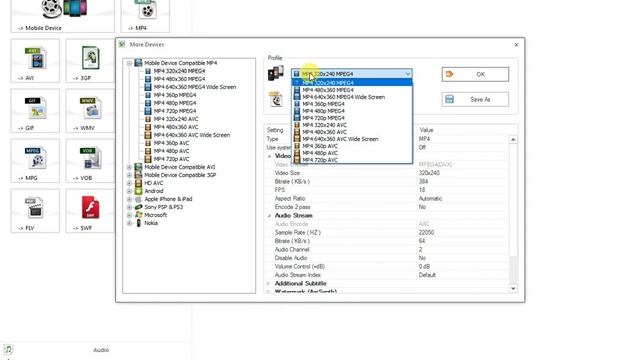Pick the MPG format tile
The width and height of the screenshot is (640, 360).
tap(35, 161)
